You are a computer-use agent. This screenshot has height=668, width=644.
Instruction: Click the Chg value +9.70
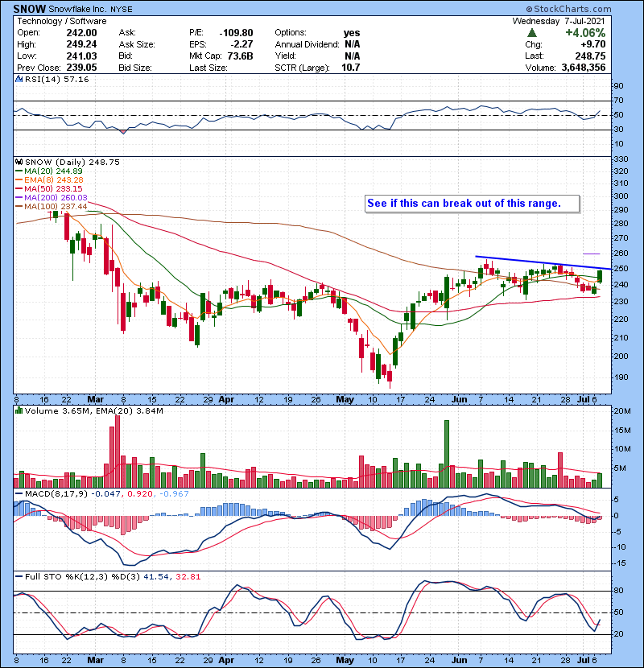pos(592,44)
